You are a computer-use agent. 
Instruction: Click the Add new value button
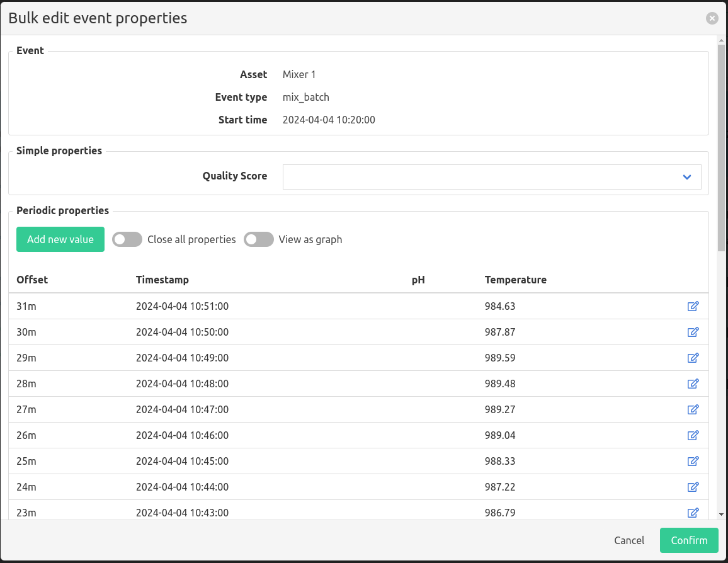click(x=60, y=239)
